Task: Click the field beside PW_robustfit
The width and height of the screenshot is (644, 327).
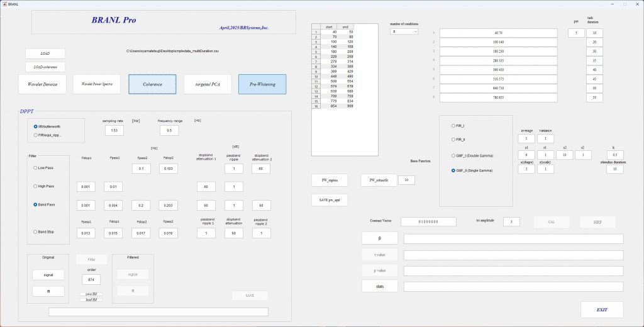Action: click(x=407, y=180)
